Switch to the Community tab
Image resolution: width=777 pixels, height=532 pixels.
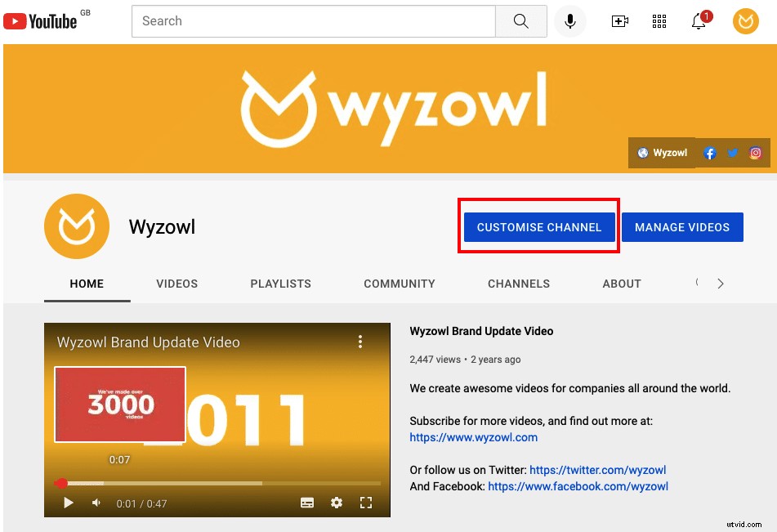click(399, 284)
